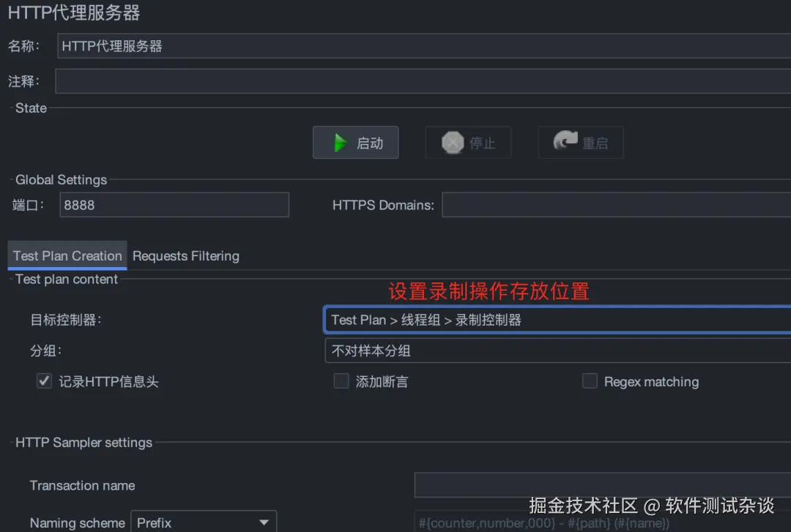Image resolution: width=791 pixels, height=532 pixels.
Task: Click the naming format field with #{counter,number,000}
Action: (x=602, y=522)
